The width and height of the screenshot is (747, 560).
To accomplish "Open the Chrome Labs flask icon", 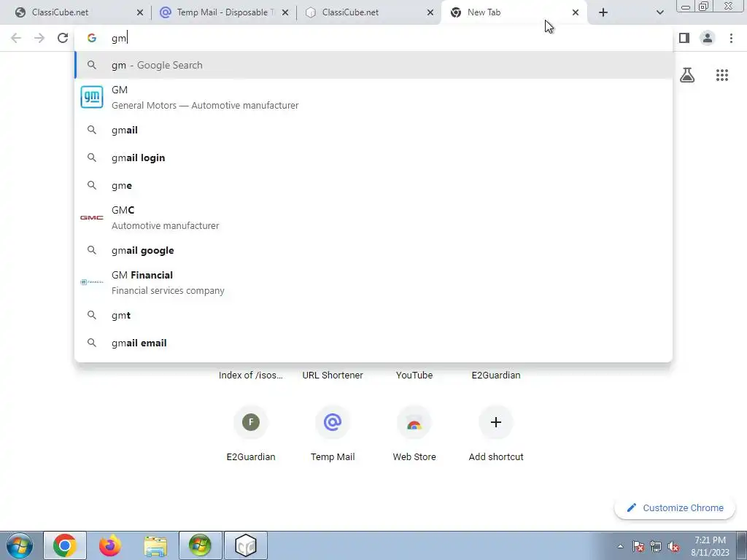I will click(687, 75).
